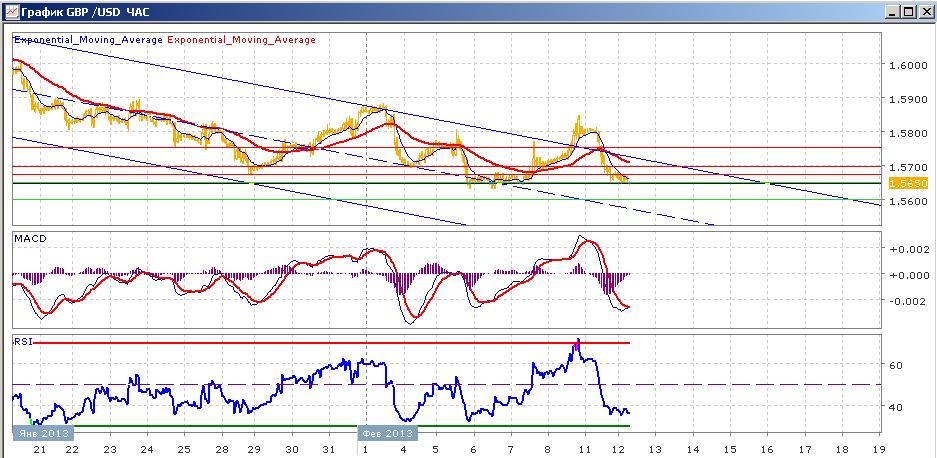Click date label 23 on time axis

coord(109,449)
